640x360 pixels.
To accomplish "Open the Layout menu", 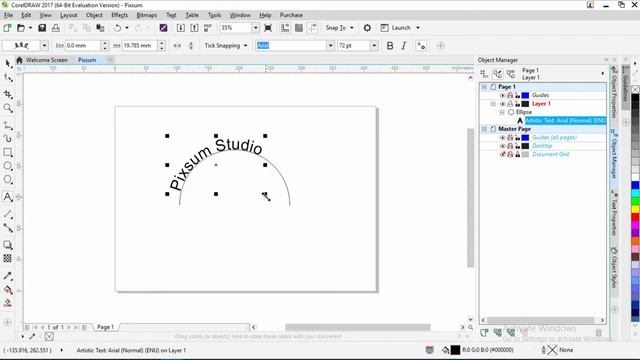I will coord(69,15).
